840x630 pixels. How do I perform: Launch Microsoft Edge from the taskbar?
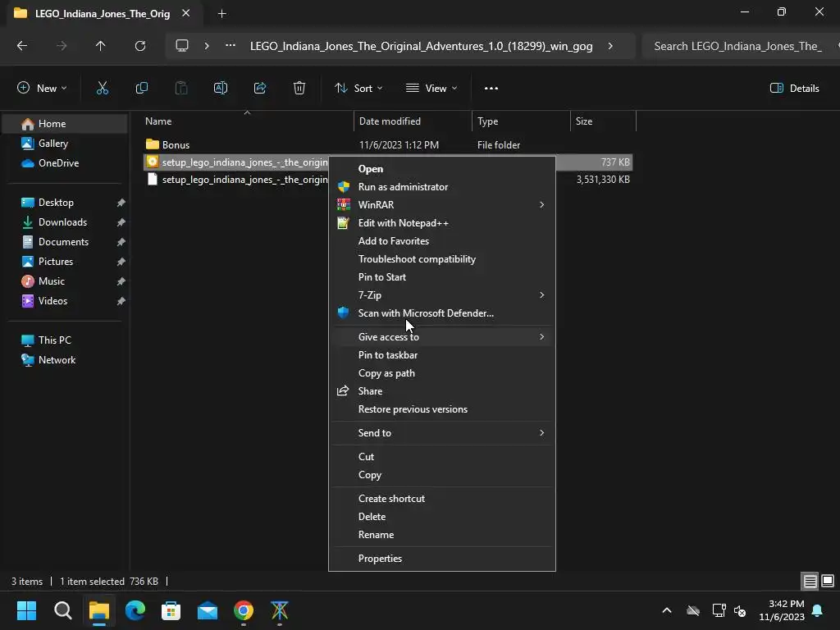135,610
